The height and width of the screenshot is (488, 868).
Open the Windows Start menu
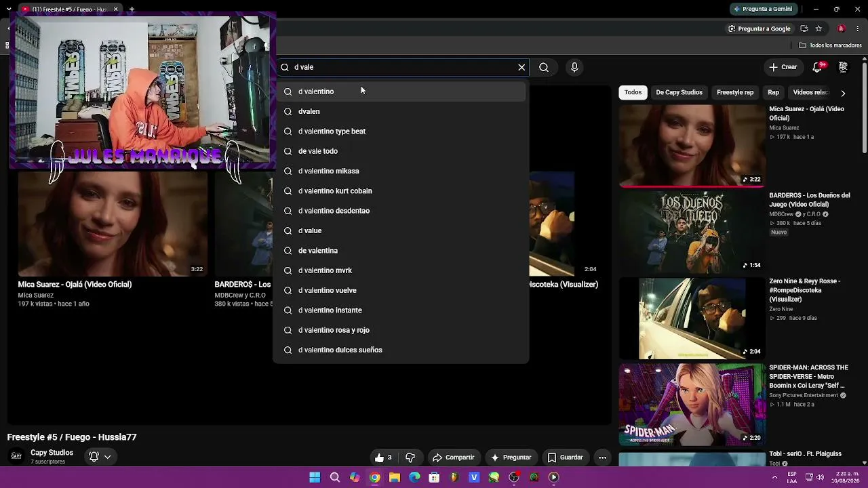[315, 477]
